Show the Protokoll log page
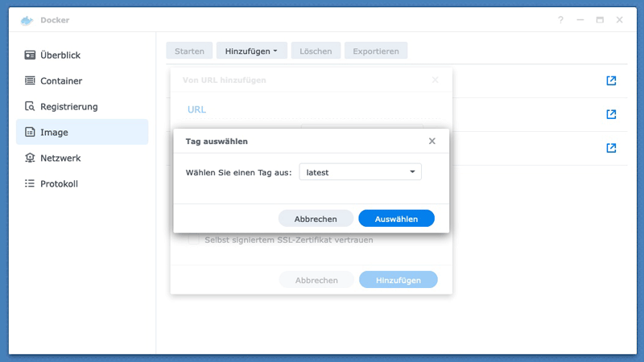 pos(59,184)
